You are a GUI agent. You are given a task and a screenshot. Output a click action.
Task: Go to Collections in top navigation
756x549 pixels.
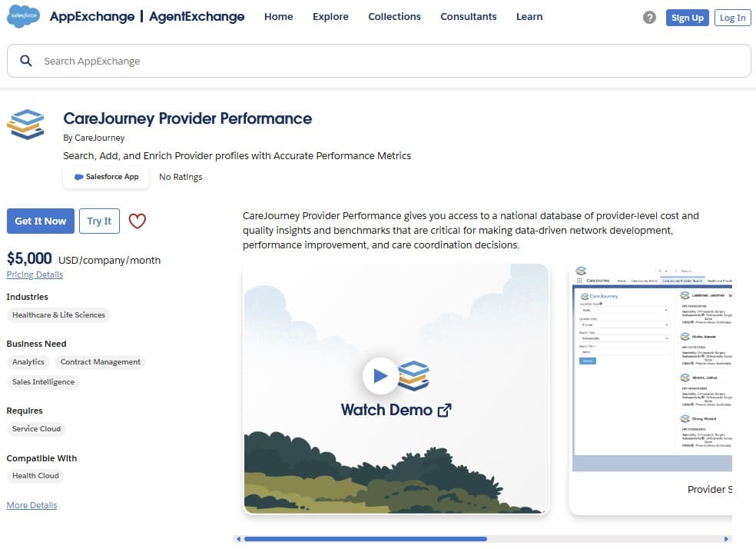coord(394,16)
